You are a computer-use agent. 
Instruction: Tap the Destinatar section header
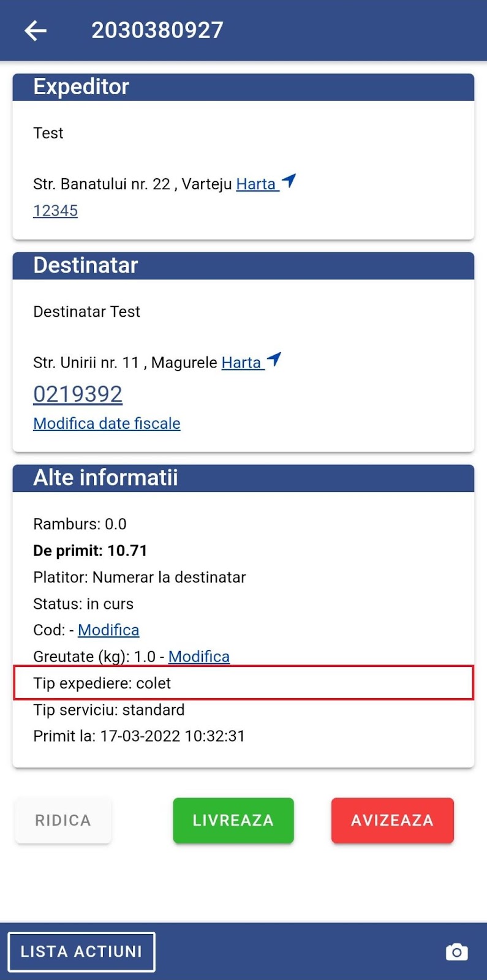[244, 266]
